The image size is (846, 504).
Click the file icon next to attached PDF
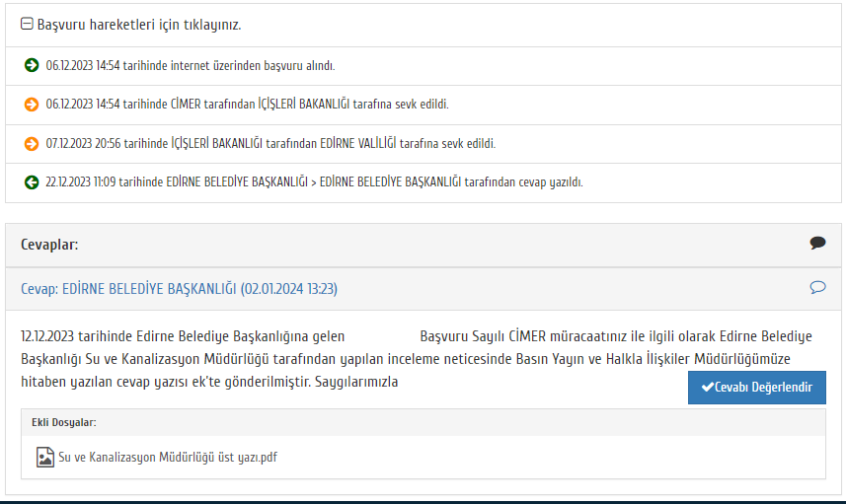click(x=44, y=458)
